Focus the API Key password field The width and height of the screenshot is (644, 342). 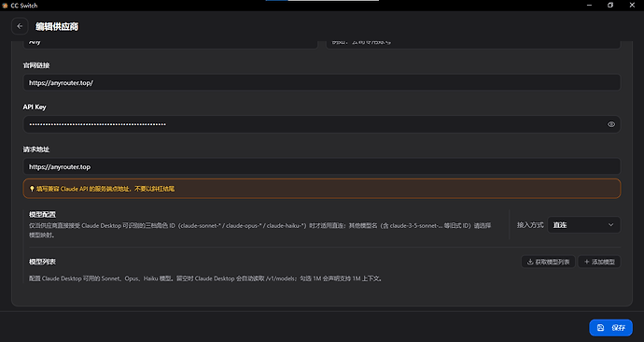(322, 124)
